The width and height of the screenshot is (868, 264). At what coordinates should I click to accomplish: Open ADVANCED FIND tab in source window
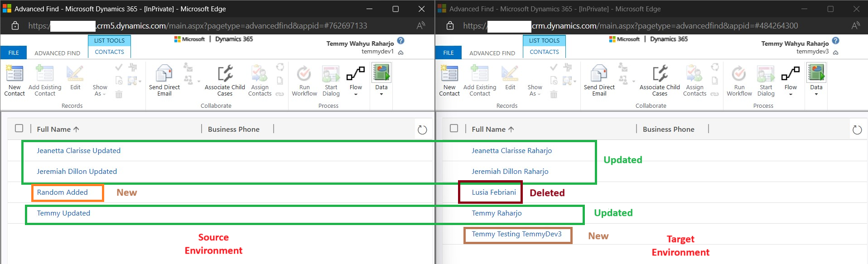58,53
